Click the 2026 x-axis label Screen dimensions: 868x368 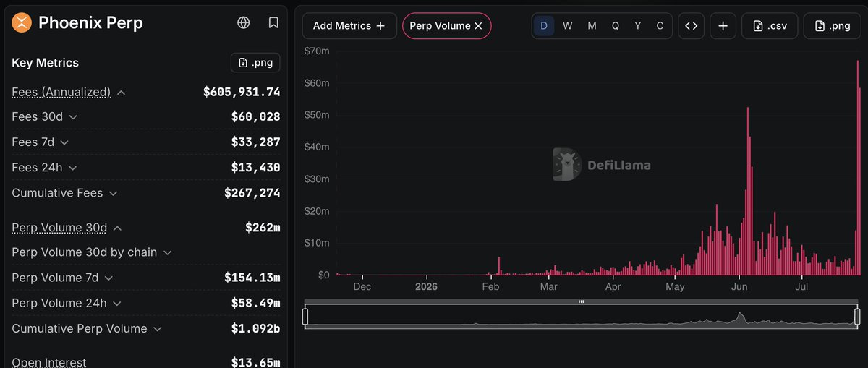point(427,287)
